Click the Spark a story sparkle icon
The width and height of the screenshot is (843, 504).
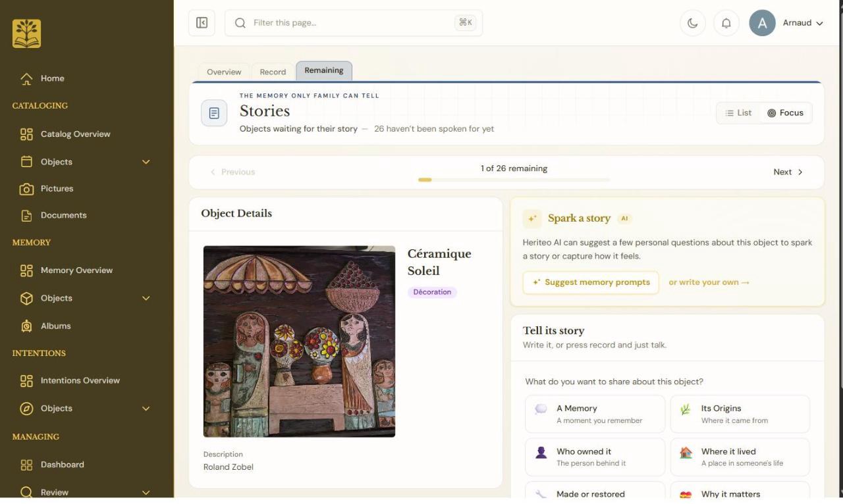coord(532,219)
